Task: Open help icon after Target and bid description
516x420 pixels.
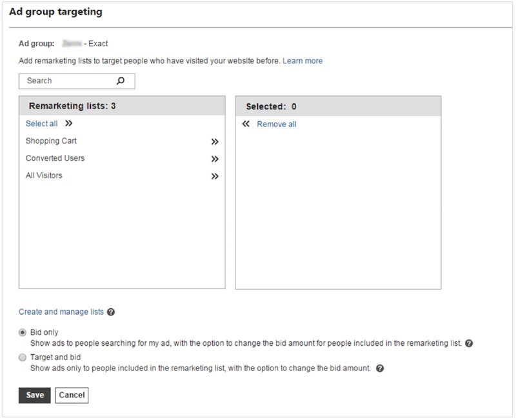Action: point(380,368)
